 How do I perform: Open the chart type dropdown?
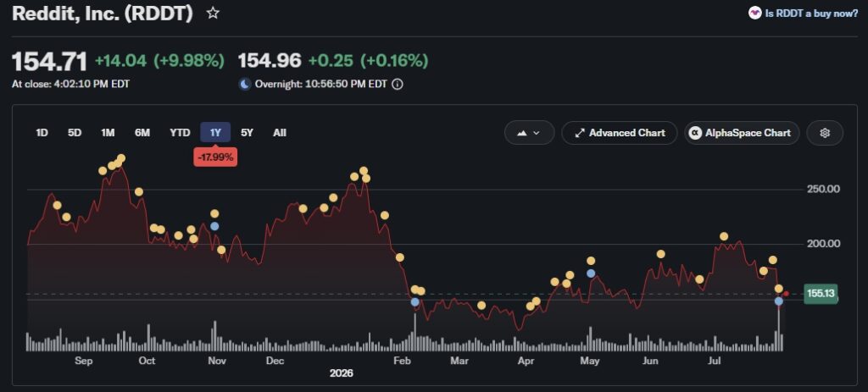click(x=529, y=133)
